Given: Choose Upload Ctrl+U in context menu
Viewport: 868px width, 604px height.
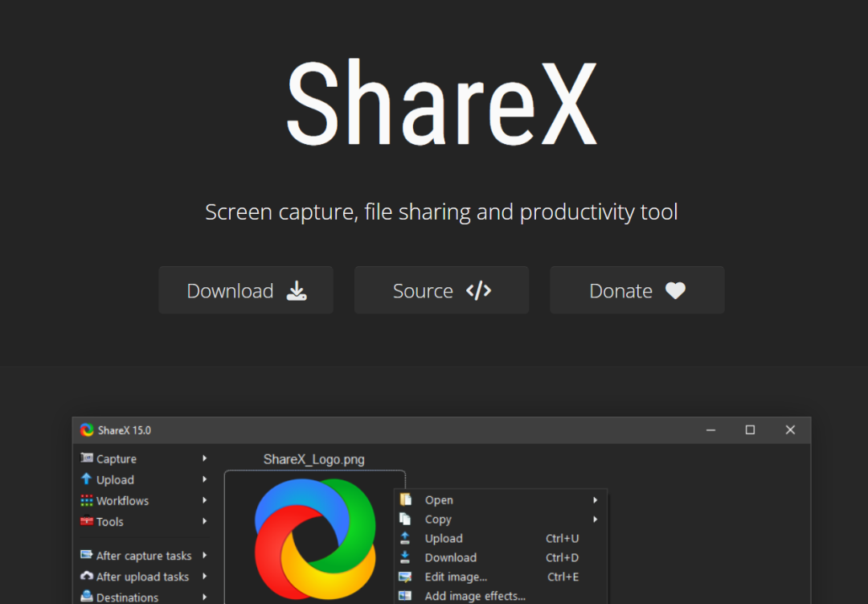Looking at the screenshot, I should (501, 538).
